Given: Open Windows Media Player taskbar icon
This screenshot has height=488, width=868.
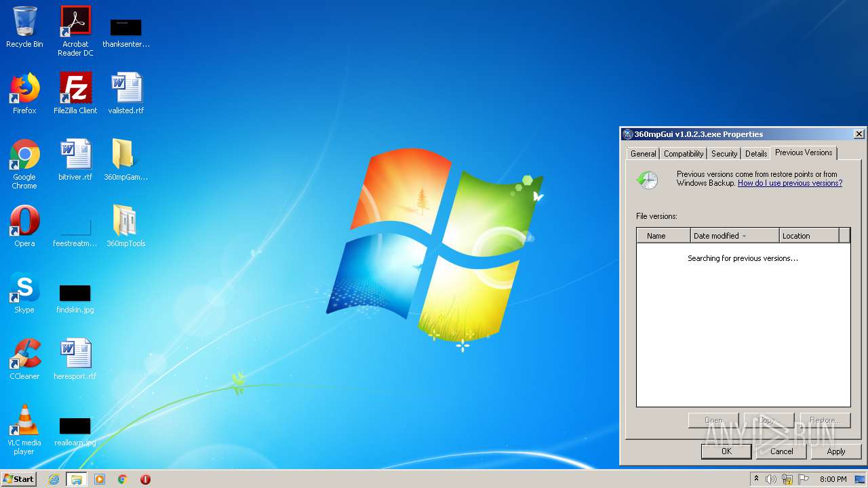Looking at the screenshot, I should tap(100, 479).
